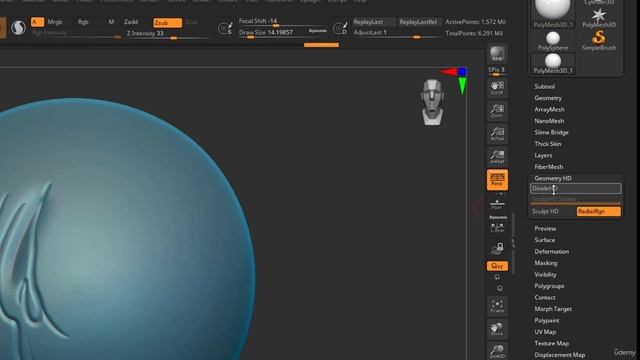This screenshot has height=360, width=640.
Task: Switch sculpting to Zadd
Action: point(131,22)
